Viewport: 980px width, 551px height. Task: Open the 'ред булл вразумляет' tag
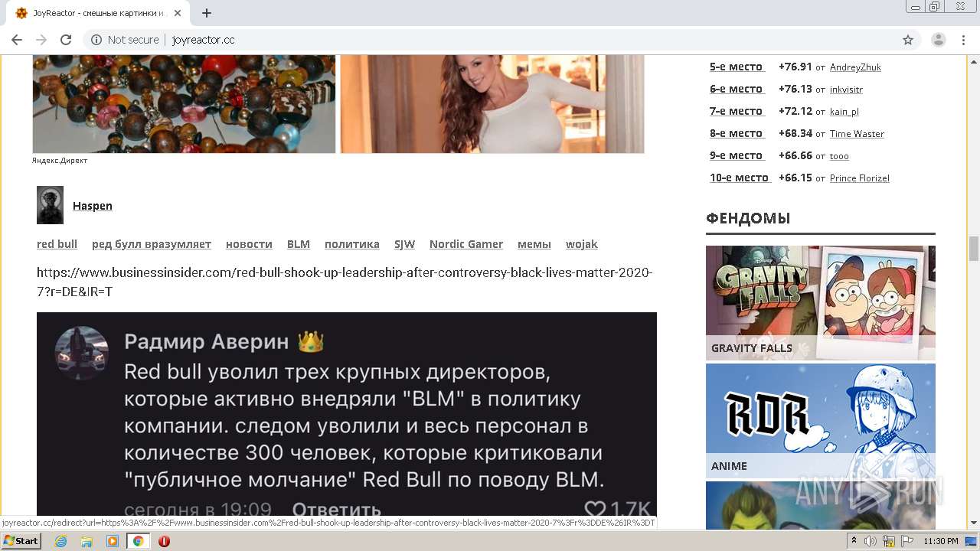[x=152, y=244]
